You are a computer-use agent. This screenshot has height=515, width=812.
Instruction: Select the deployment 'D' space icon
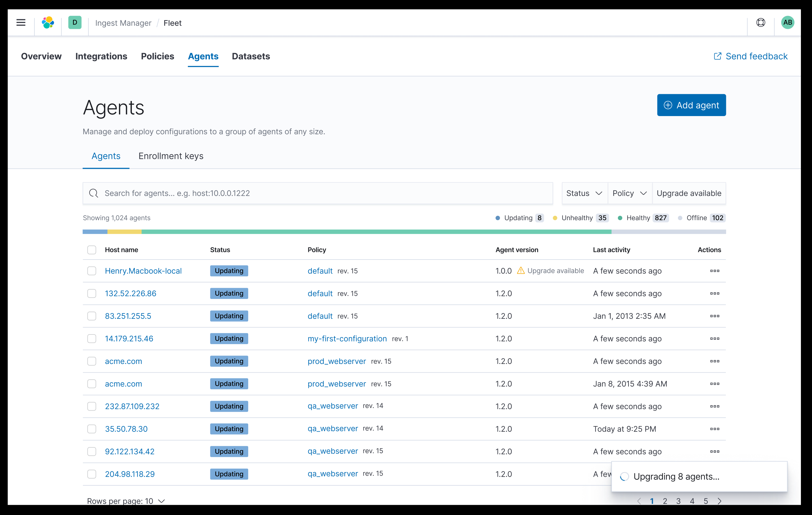pyautogui.click(x=75, y=22)
